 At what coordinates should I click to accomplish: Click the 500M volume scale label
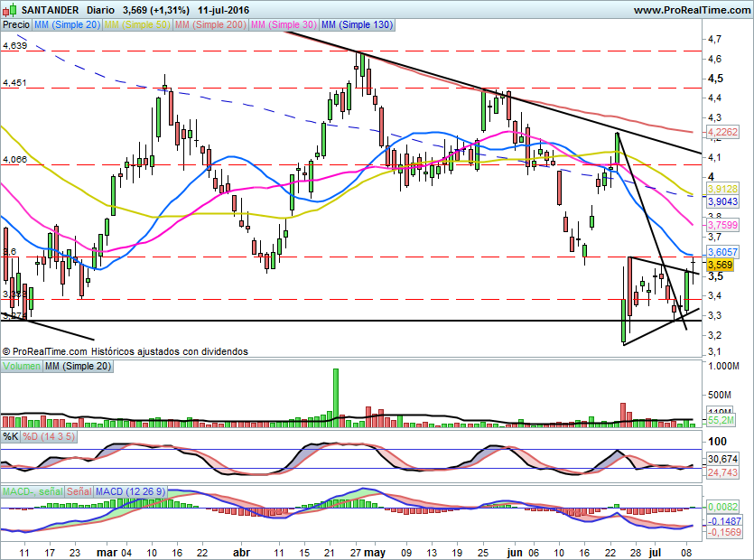(x=720, y=395)
